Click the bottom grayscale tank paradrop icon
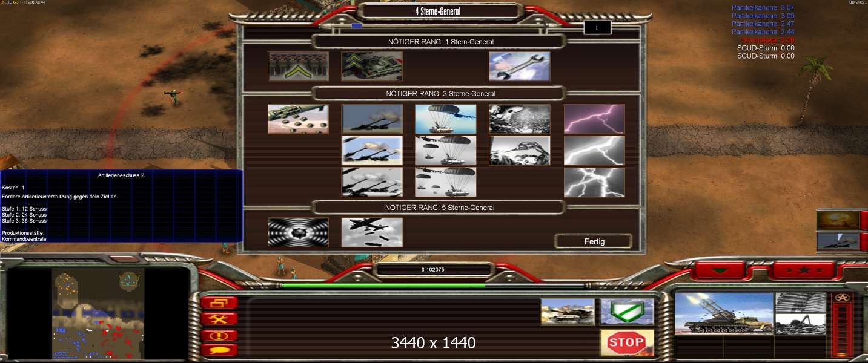 [x=446, y=182]
